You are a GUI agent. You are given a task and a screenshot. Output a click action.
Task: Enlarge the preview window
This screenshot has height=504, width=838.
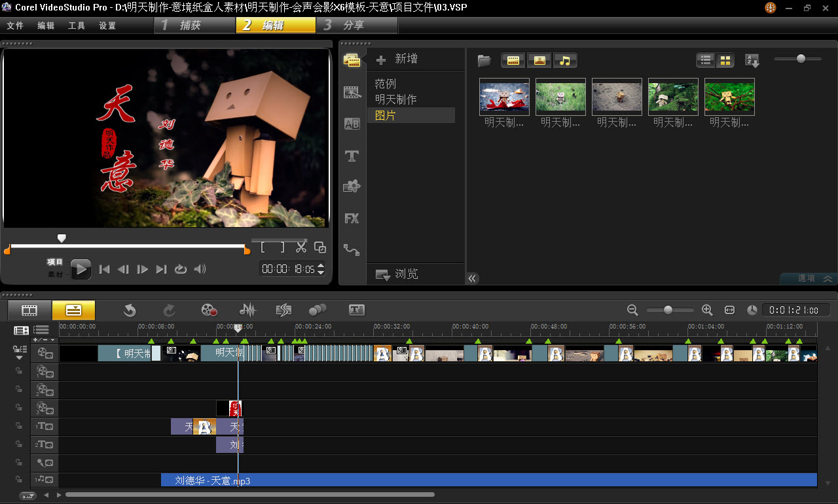320,247
